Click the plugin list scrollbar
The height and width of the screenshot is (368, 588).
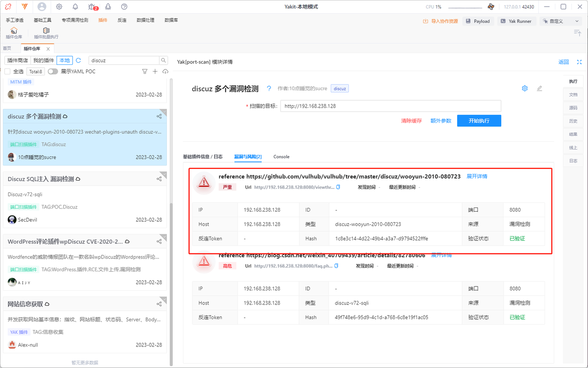171,284
